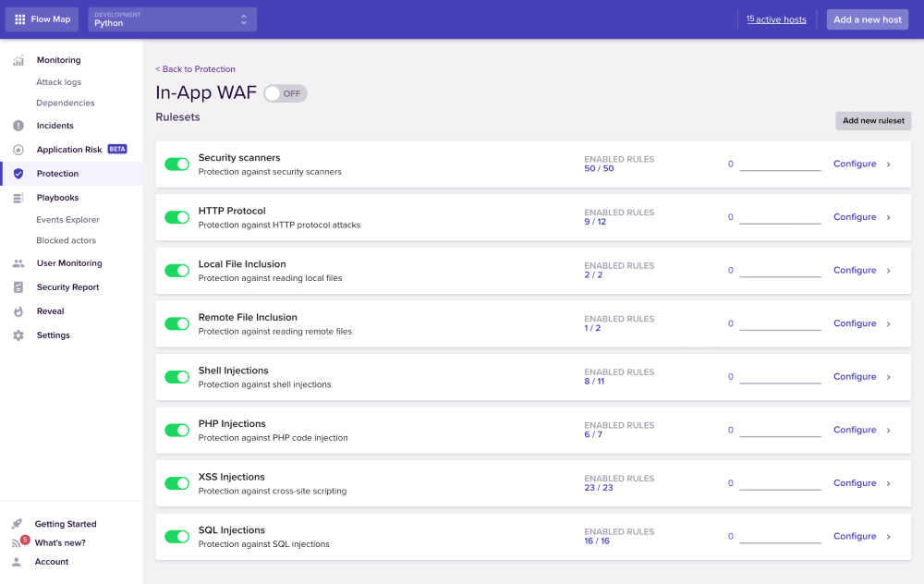Click the Incidents exclamation icon
Viewport: 924px width, 584px height.
click(x=18, y=126)
